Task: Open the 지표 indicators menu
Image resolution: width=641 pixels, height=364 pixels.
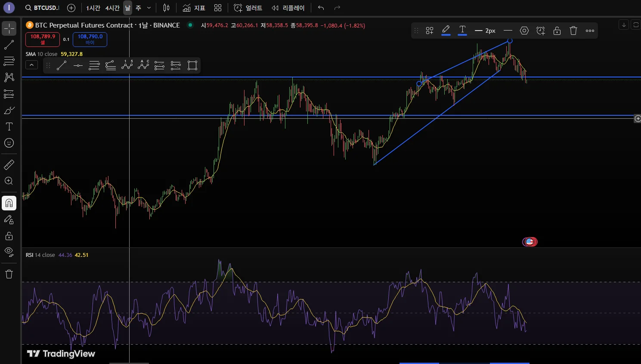Action: [x=194, y=8]
